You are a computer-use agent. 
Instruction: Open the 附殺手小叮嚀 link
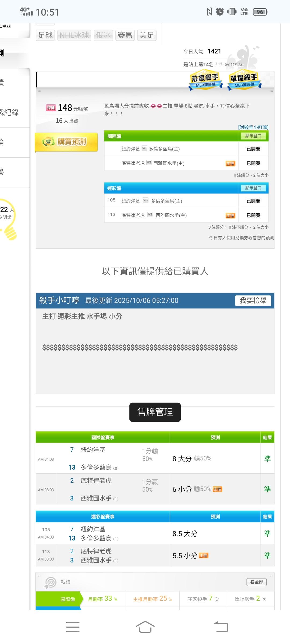click(253, 127)
